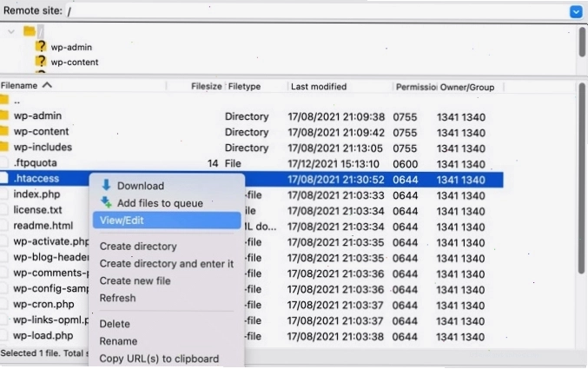Click the Remote site path input field

click(317, 11)
